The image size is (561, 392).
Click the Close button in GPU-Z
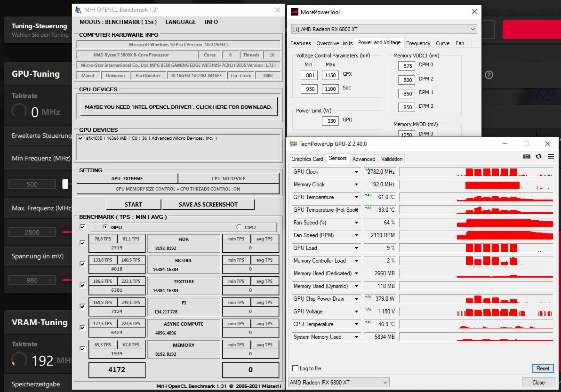coord(538,382)
